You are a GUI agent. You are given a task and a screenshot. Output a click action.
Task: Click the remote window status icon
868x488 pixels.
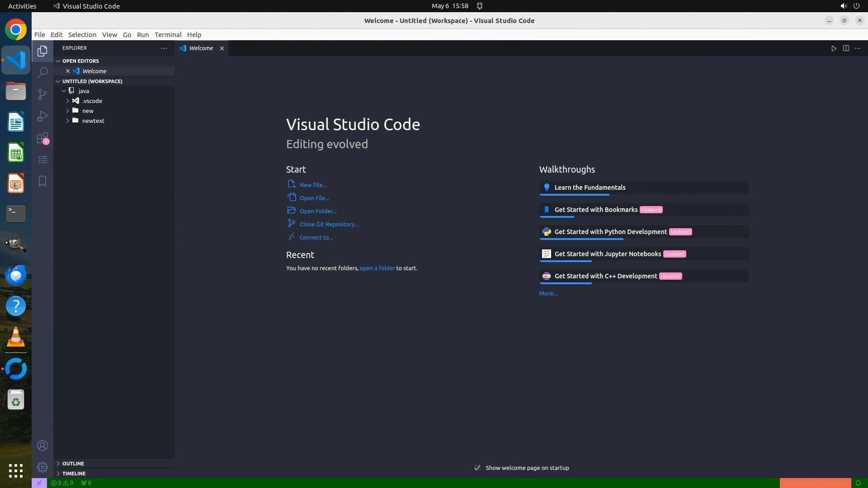click(x=39, y=483)
